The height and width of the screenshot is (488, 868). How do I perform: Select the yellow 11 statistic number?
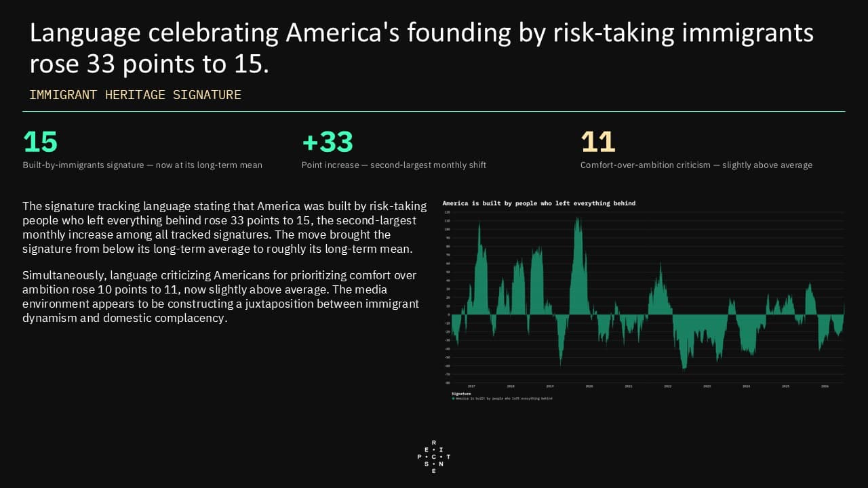[598, 142]
